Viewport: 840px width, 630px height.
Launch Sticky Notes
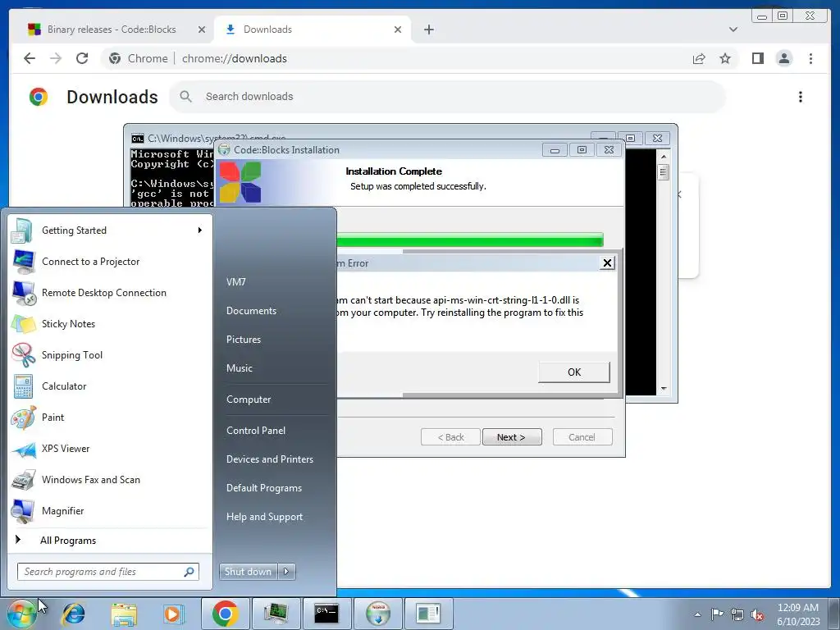click(x=109, y=323)
